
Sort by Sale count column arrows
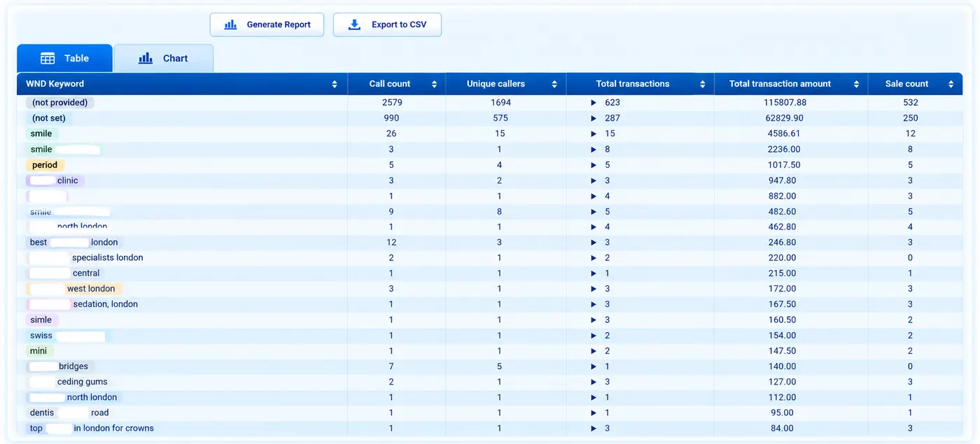click(x=951, y=84)
